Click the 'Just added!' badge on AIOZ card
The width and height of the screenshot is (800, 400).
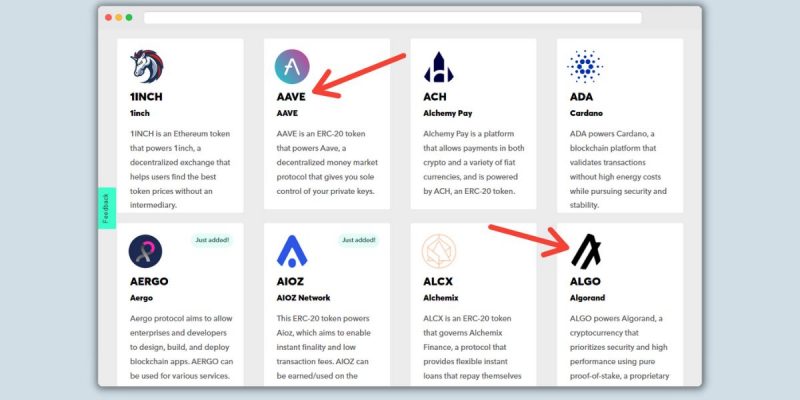pyautogui.click(x=359, y=240)
